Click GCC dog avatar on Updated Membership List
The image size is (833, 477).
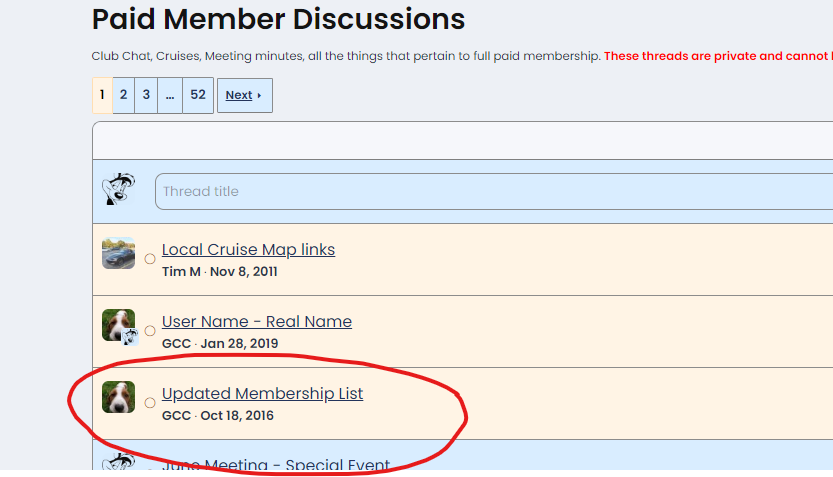[118, 397]
